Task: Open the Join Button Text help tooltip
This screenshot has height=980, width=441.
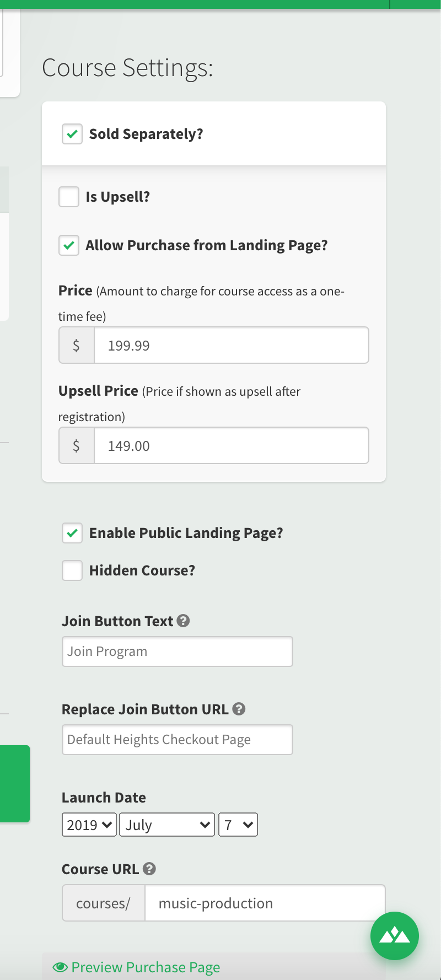Action: [x=184, y=621]
